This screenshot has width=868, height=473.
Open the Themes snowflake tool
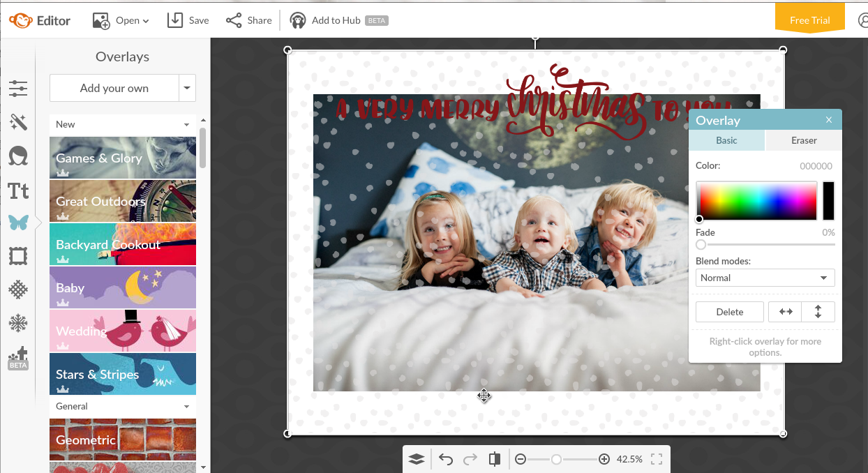[18, 323]
